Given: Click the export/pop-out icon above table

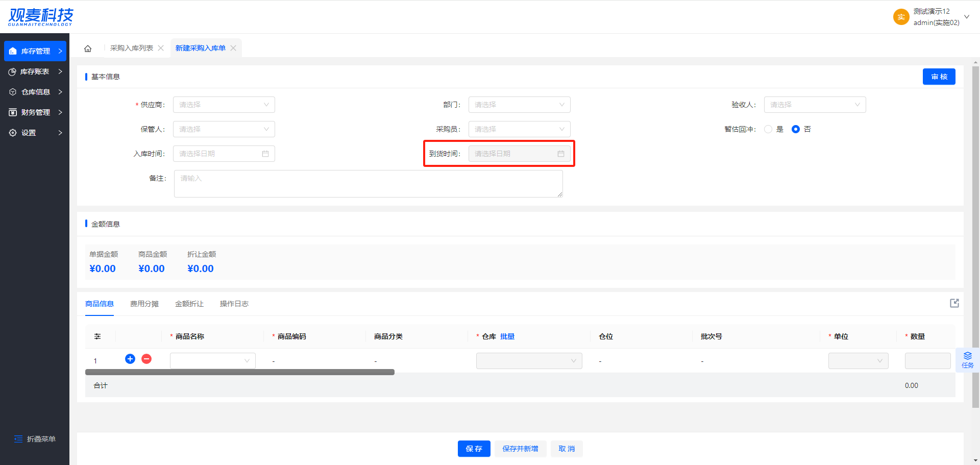Looking at the screenshot, I should coord(954,303).
